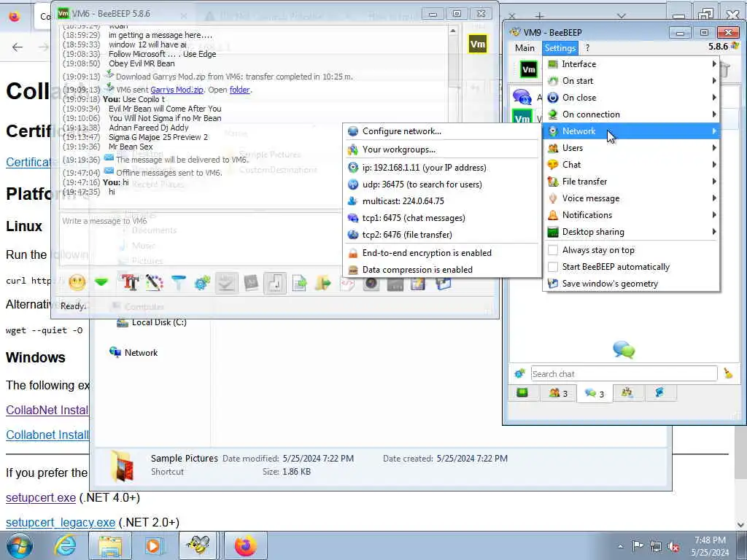Expand the On close submenu

pos(631,97)
